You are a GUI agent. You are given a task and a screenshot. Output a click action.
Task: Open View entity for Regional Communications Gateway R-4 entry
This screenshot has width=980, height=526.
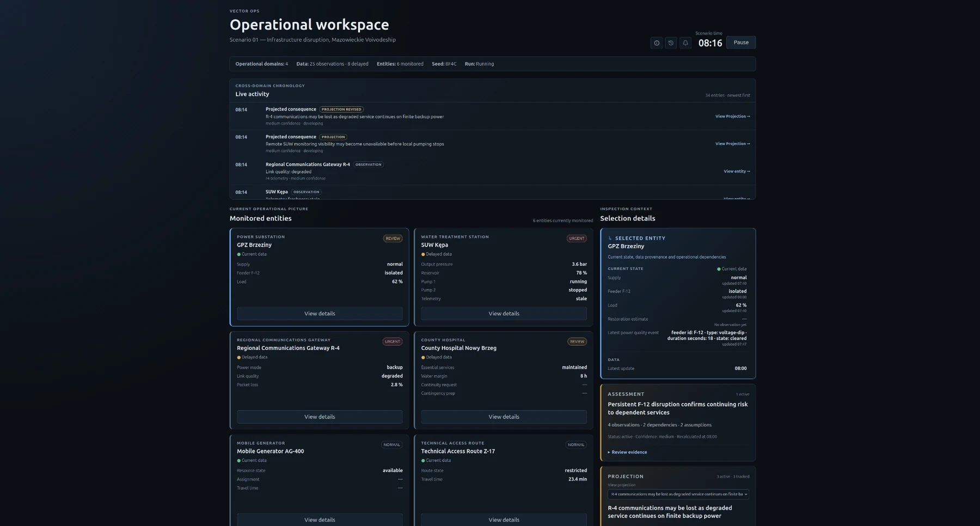(737, 172)
